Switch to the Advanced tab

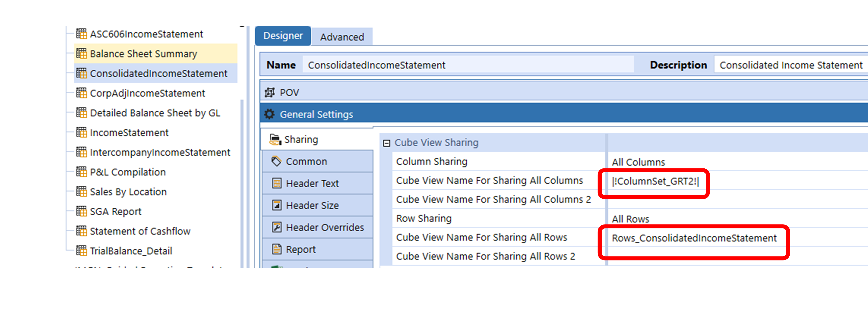pos(342,37)
